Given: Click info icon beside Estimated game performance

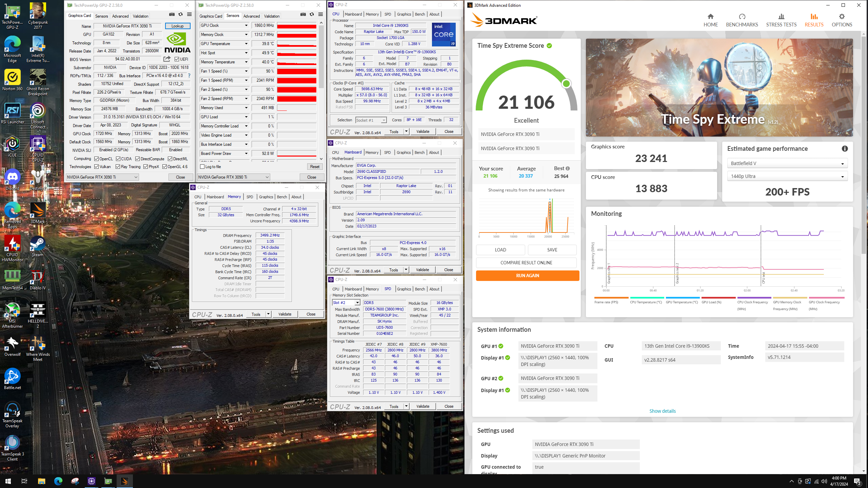Looking at the screenshot, I should (845, 148).
